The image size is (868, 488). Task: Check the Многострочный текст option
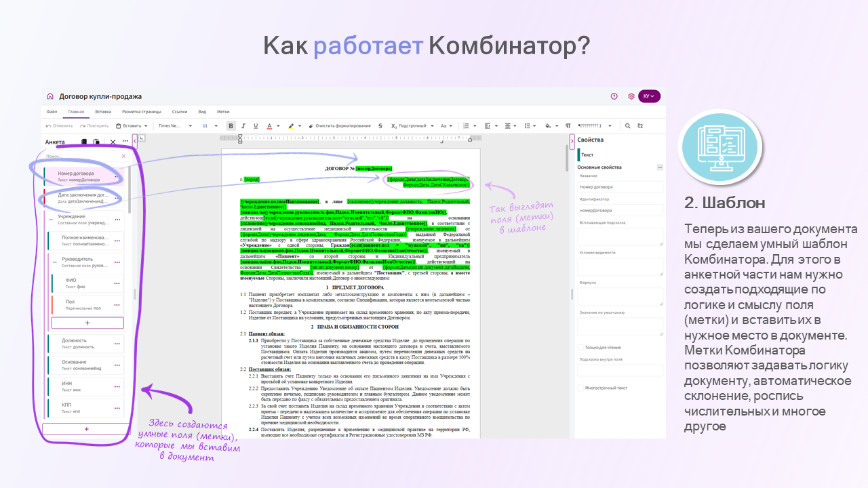[x=580, y=388]
